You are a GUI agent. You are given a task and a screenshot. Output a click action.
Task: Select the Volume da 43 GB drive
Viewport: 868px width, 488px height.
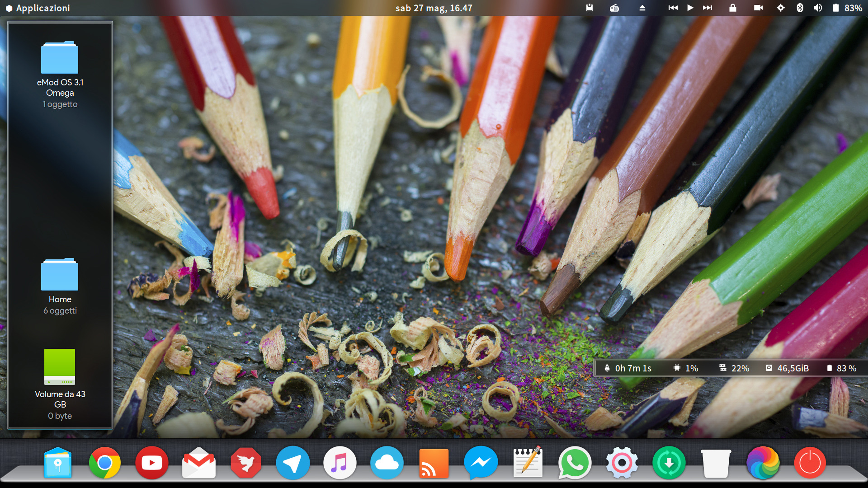(x=60, y=367)
